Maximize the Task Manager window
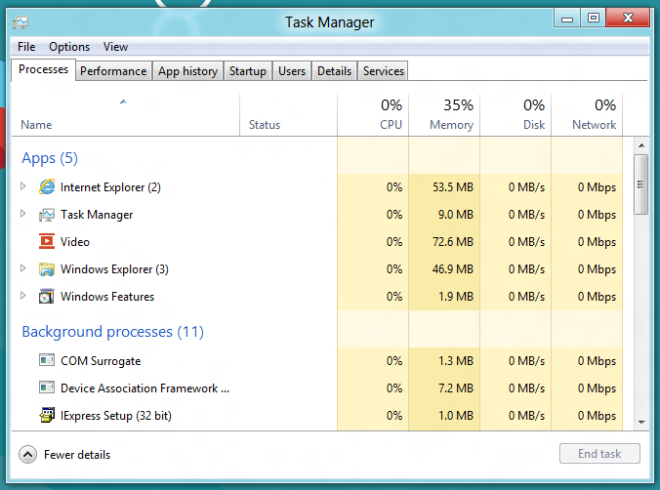 point(593,18)
